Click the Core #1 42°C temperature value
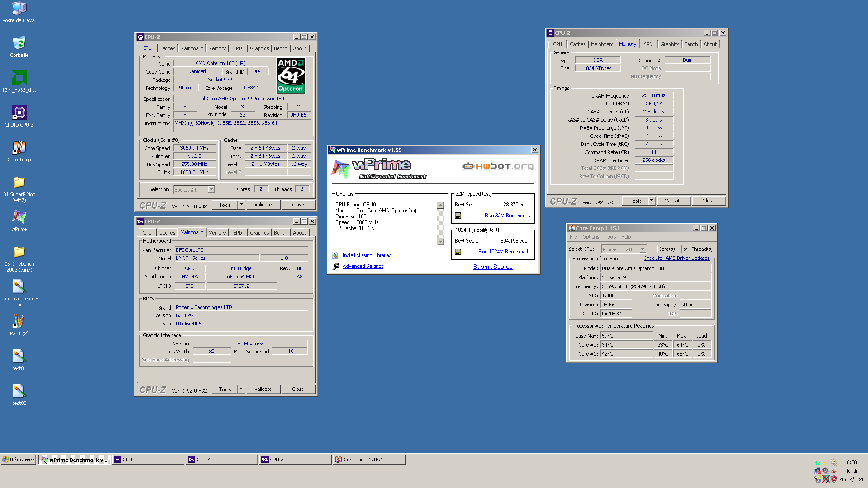868x488 pixels. (x=626, y=354)
